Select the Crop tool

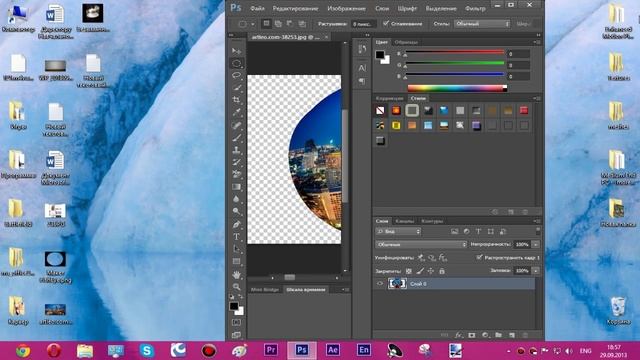tap(236, 100)
